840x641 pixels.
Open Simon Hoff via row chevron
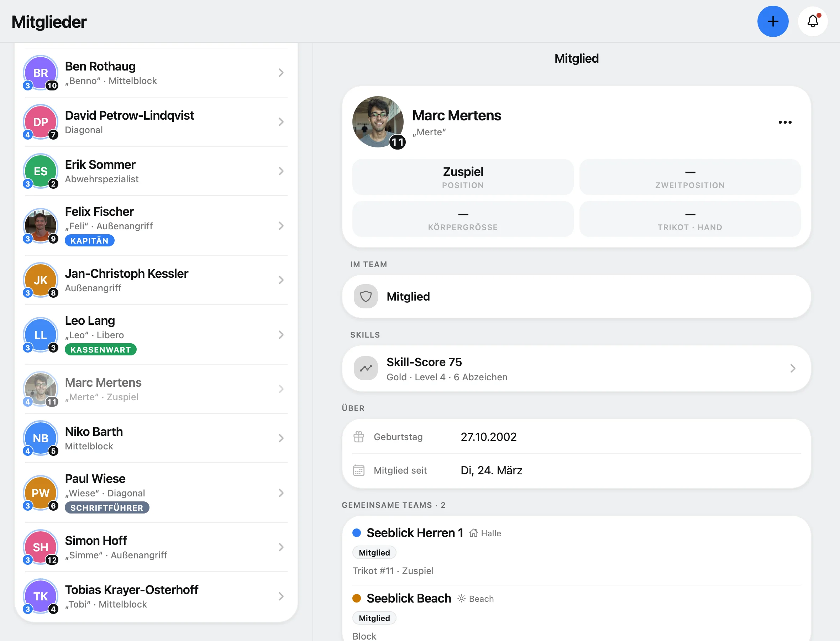coord(281,547)
